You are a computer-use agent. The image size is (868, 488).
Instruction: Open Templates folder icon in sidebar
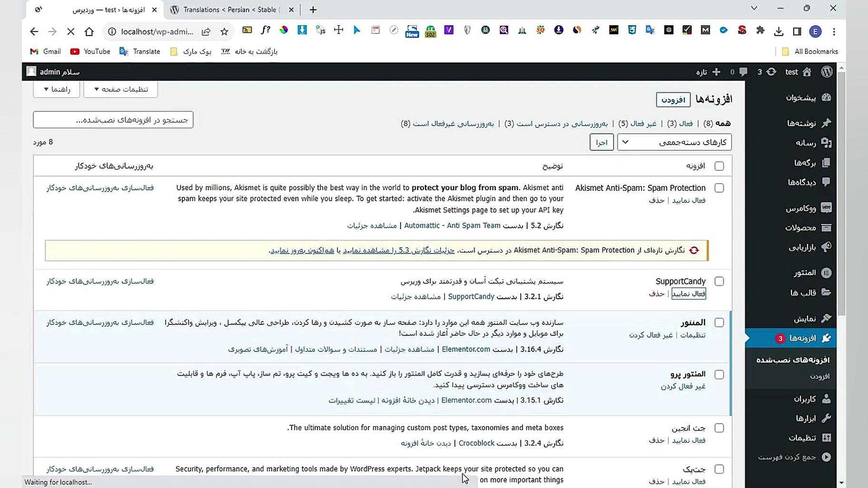827,293
